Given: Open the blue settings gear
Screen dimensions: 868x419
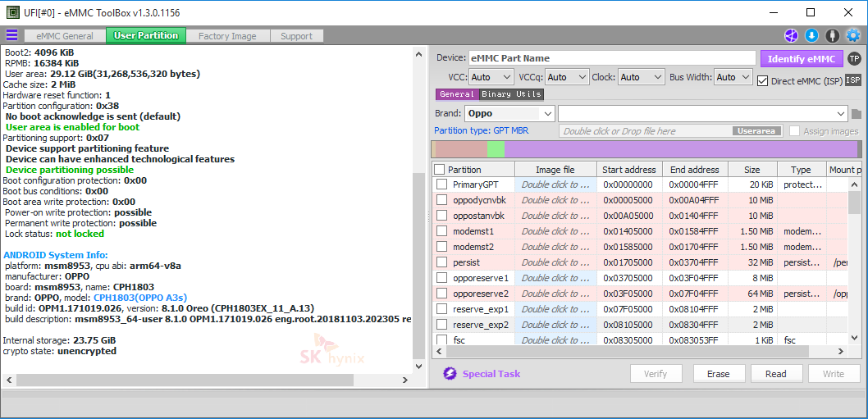Looking at the screenshot, I should click(853, 36).
